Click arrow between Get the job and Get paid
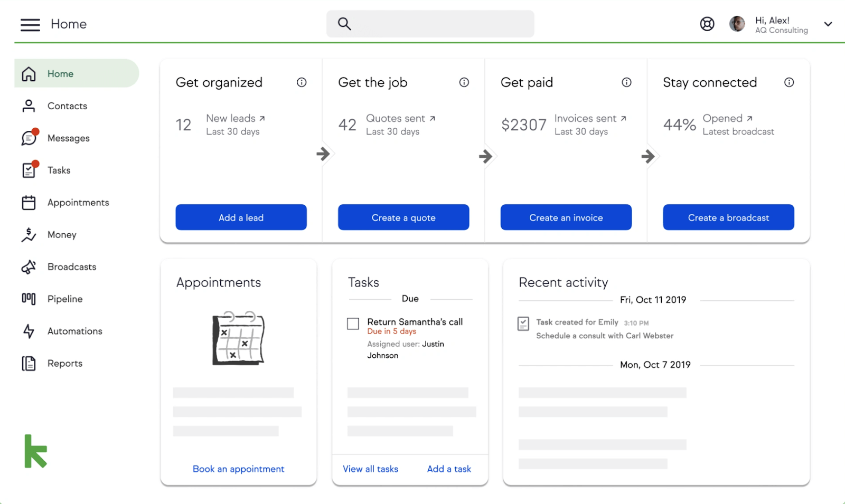 pos(485,156)
